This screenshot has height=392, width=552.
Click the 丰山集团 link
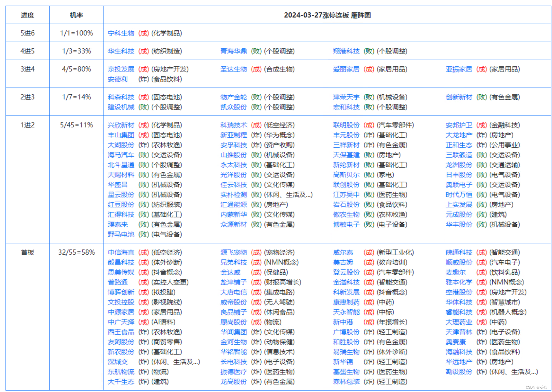[121, 135]
